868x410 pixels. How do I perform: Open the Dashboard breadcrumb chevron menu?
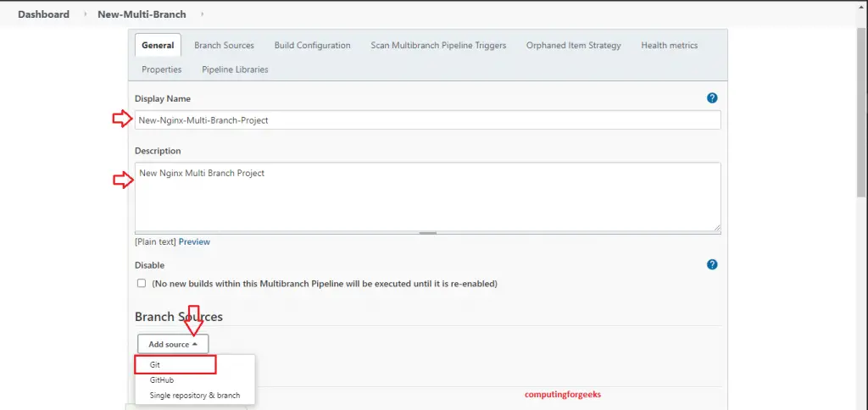[x=86, y=14]
